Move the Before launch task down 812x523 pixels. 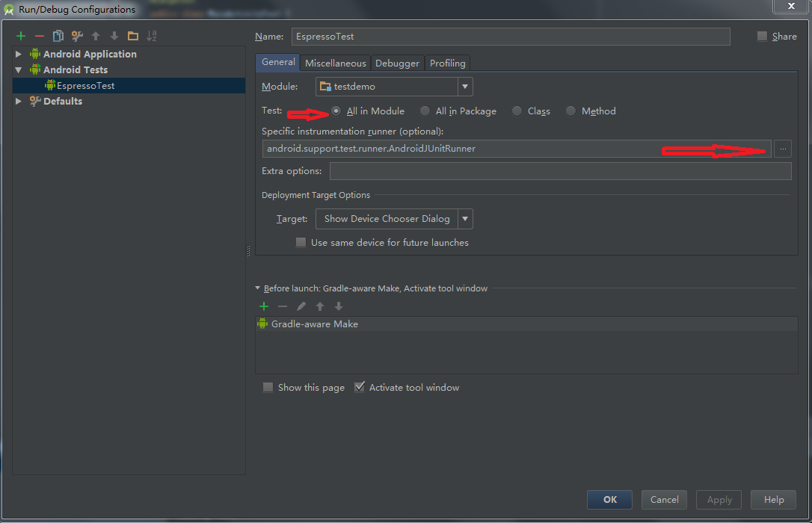coord(339,306)
